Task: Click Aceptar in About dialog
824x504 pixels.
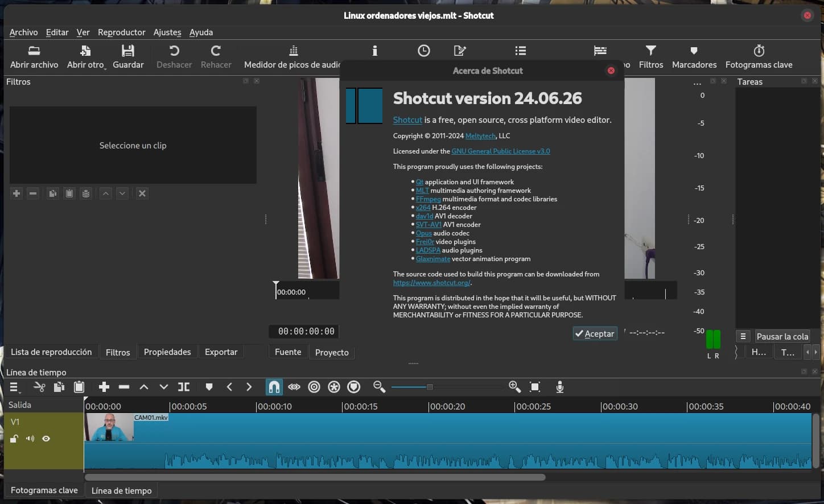Action: pyautogui.click(x=595, y=334)
